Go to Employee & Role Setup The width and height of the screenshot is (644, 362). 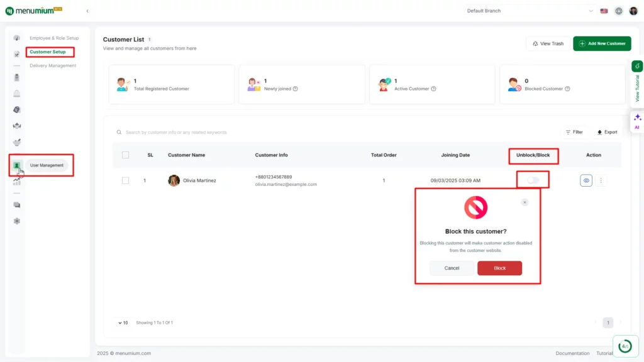point(54,38)
